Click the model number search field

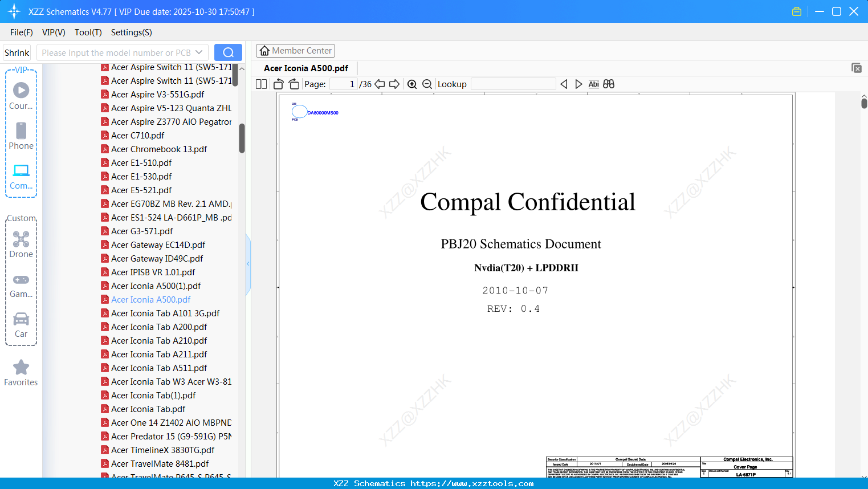click(x=116, y=52)
